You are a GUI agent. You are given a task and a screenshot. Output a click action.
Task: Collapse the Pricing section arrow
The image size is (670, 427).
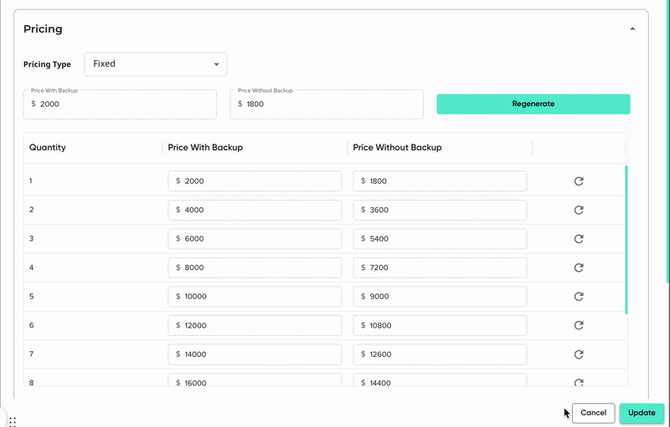click(632, 30)
